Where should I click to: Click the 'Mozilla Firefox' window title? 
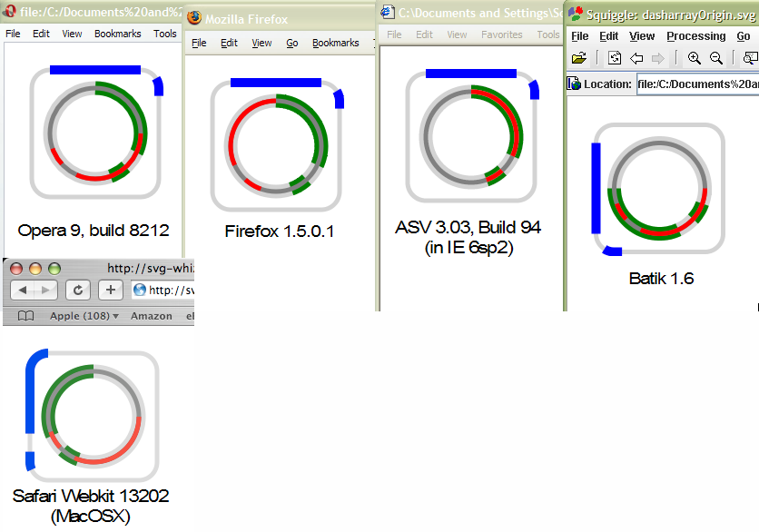click(246, 19)
